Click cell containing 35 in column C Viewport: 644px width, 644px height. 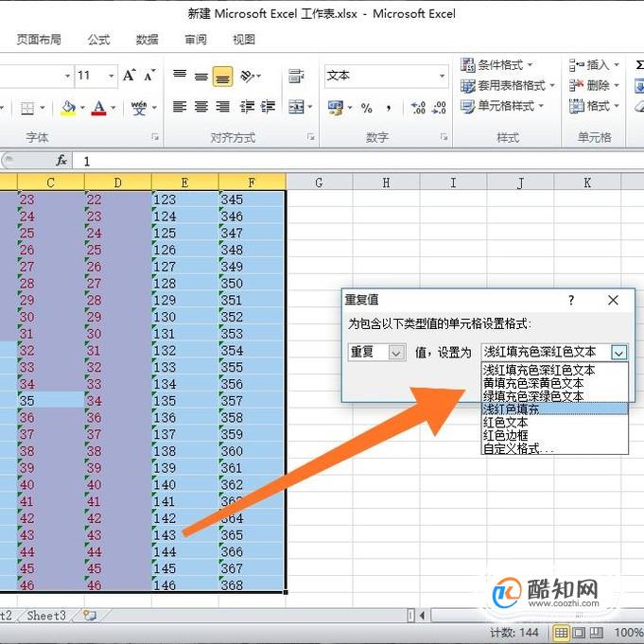click(50, 400)
